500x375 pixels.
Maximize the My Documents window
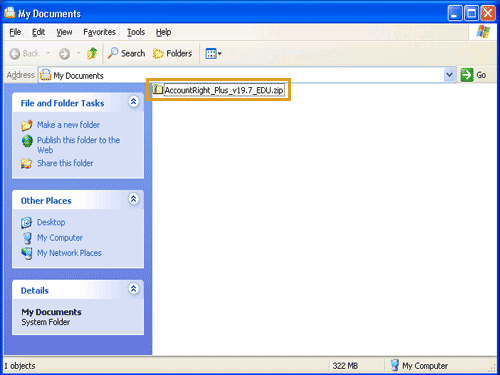click(x=471, y=13)
